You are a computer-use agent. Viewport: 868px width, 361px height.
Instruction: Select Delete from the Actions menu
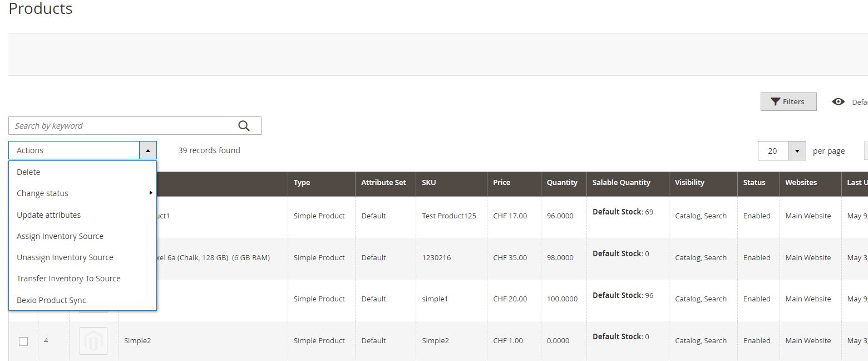[x=28, y=172]
